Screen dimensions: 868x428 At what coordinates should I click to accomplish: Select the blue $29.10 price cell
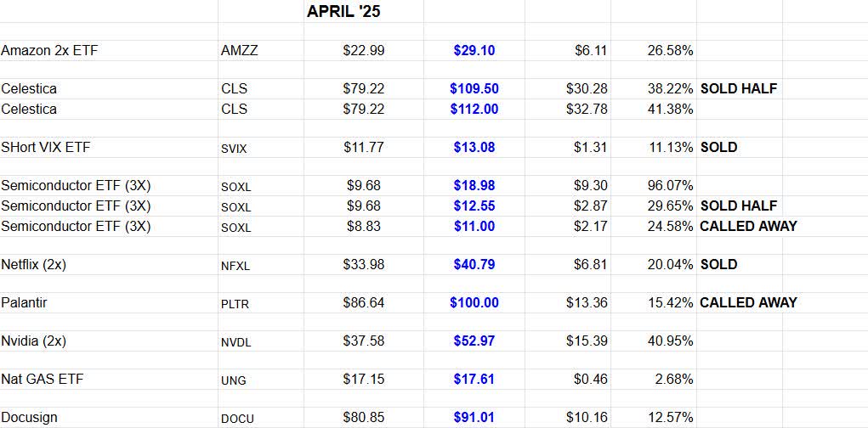point(474,50)
